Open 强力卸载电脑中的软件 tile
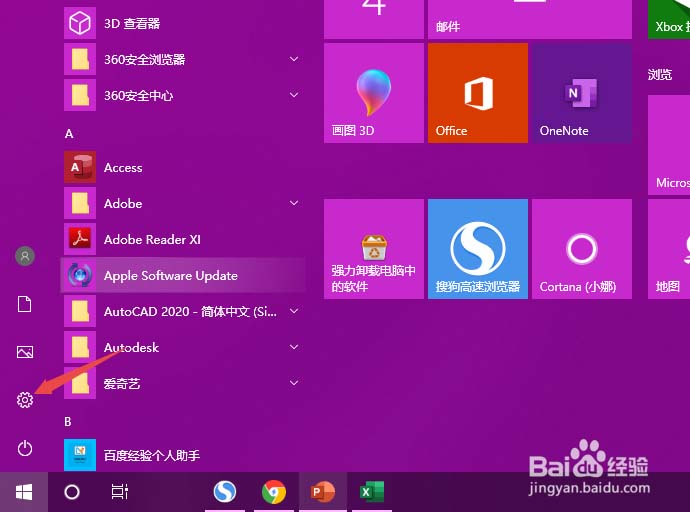The width and height of the screenshot is (690, 512). point(374,249)
